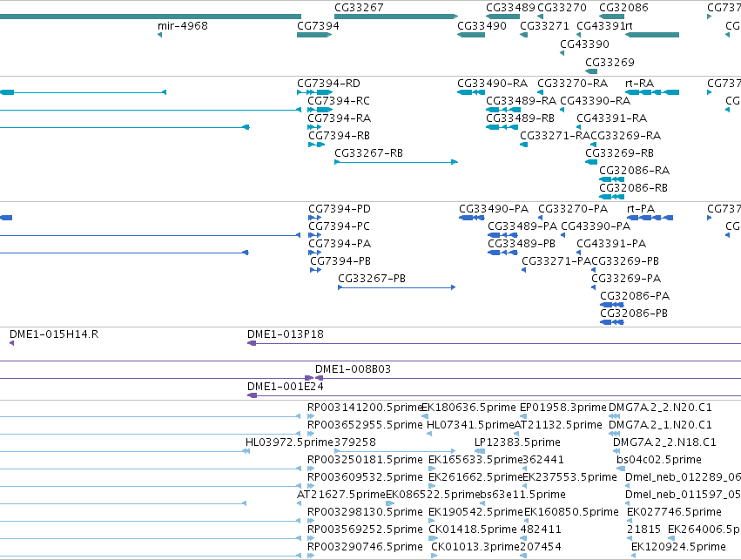The width and height of the screenshot is (741, 560).
Task: Select the CG33271 gene label
Action: (544, 26)
